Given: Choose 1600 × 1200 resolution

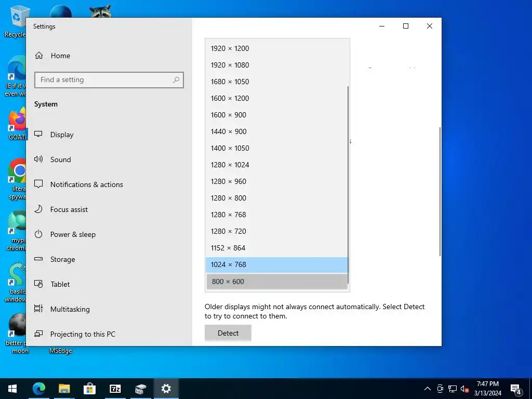Looking at the screenshot, I should (277, 98).
